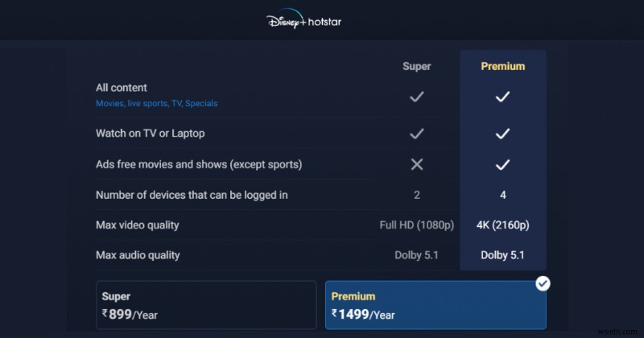Image resolution: width=644 pixels, height=338 pixels.
Task: Click the 4K (2160p) Premium video quality
Action: [x=503, y=225]
